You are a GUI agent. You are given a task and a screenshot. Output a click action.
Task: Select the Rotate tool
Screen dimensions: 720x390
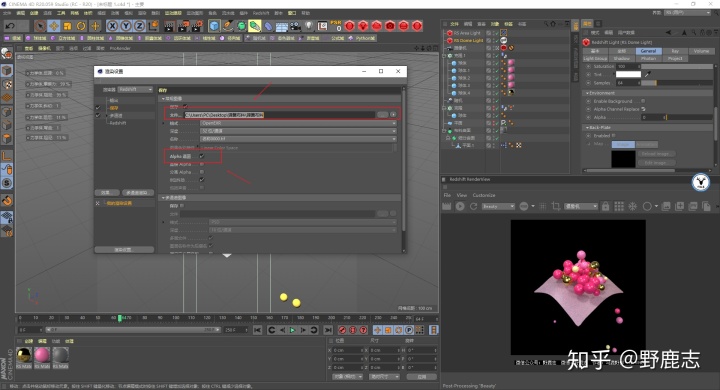[81, 26]
